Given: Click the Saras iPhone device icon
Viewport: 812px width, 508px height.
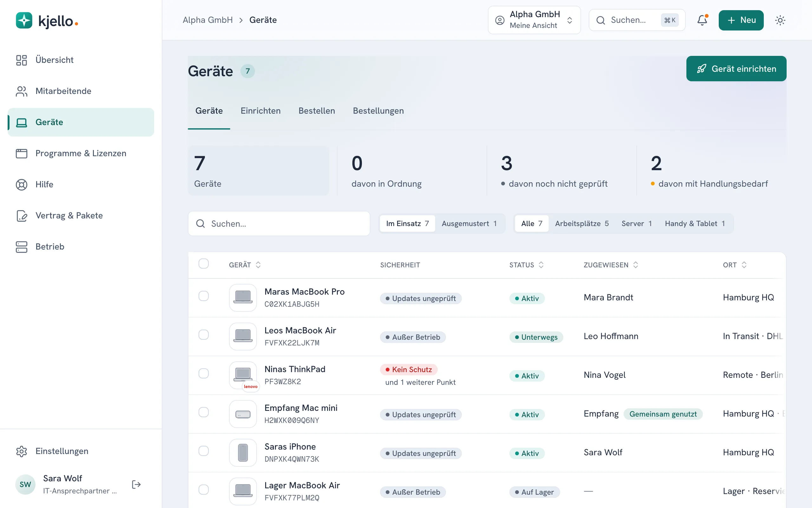Looking at the screenshot, I should [x=243, y=452].
